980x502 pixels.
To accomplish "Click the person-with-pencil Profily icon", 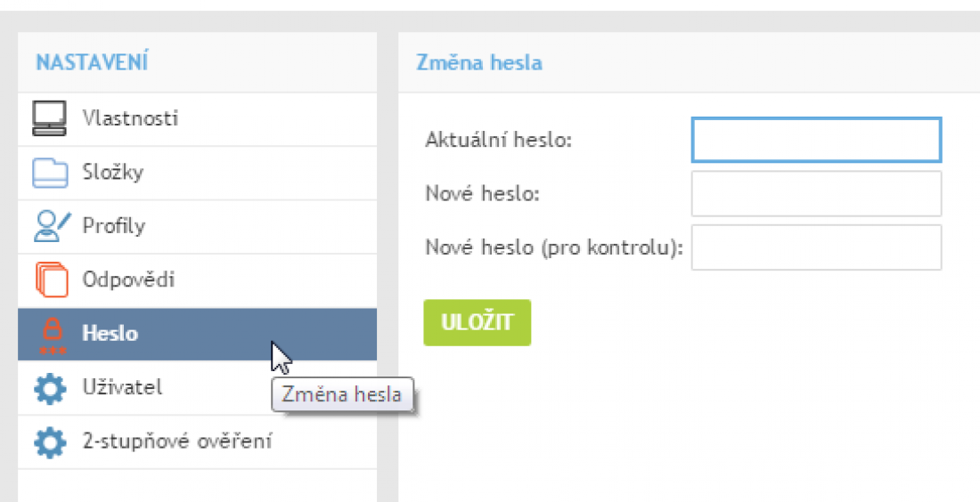I will pos(50,226).
